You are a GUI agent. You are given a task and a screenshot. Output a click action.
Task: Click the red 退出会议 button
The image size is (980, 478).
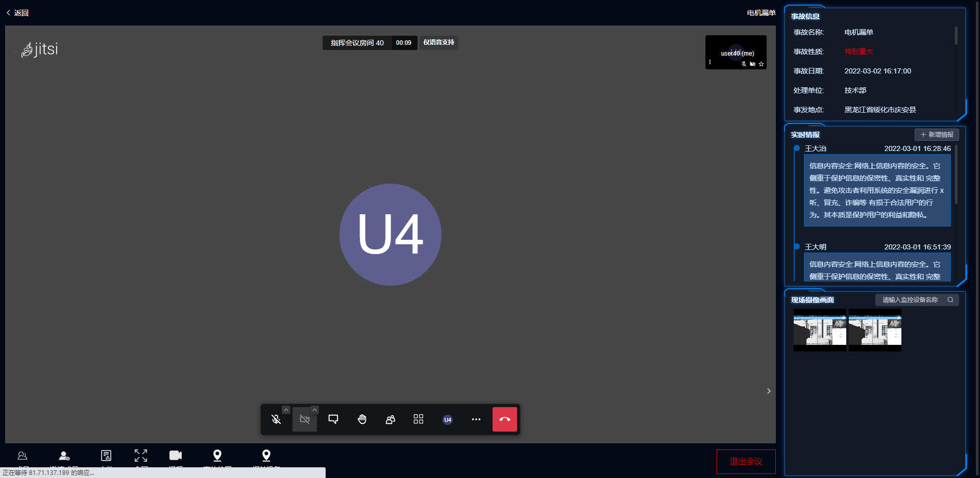pyautogui.click(x=746, y=462)
